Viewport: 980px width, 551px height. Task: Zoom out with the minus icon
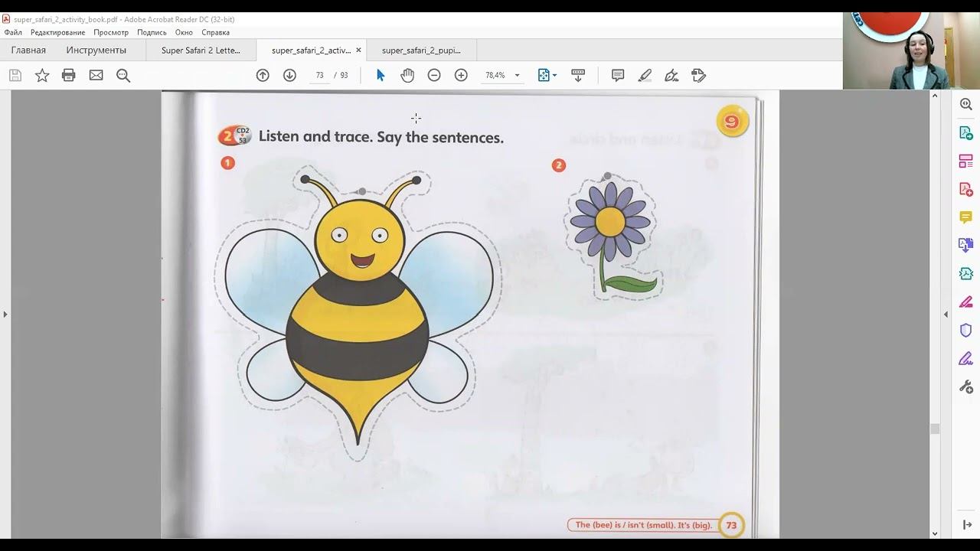coord(434,75)
